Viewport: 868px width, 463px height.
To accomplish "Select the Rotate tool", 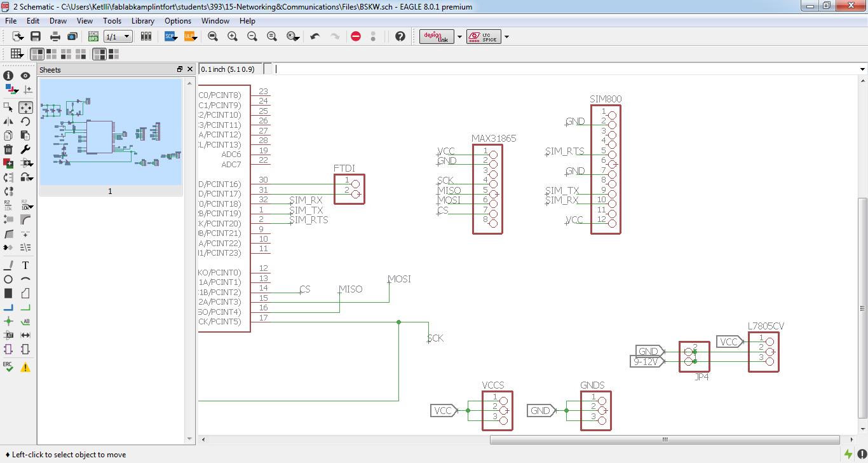I will 25,121.
